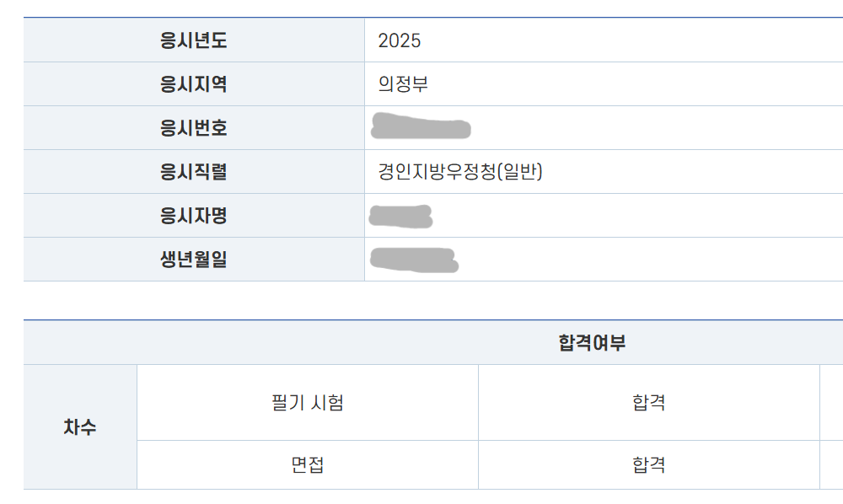Select the 면접 cell
This screenshot has width=843, height=504.
[x=307, y=464]
